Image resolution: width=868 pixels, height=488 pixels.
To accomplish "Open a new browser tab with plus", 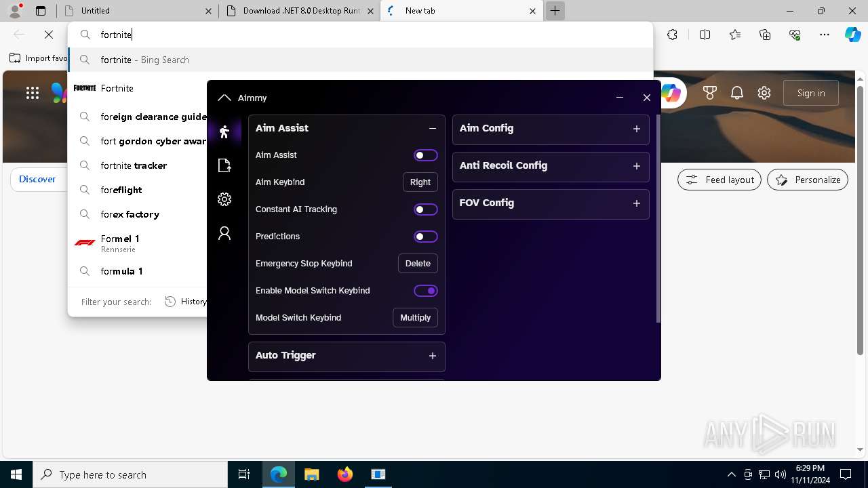I will pos(555,11).
